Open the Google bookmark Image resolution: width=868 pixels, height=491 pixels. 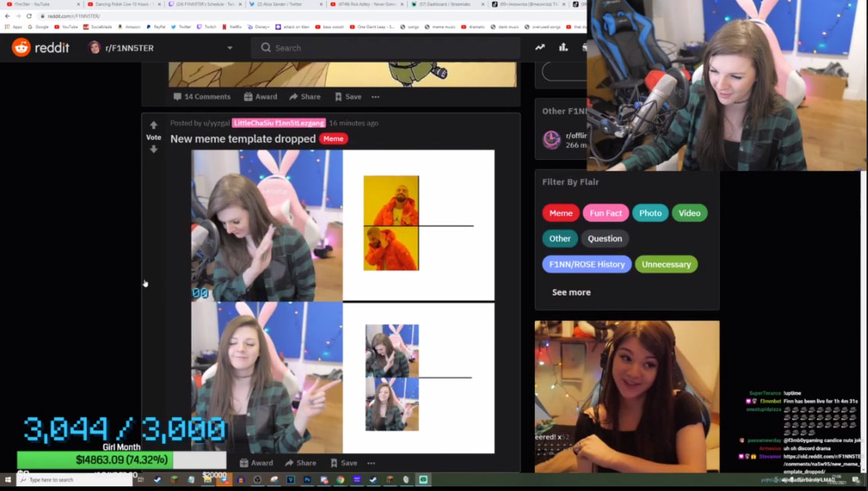(38, 27)
